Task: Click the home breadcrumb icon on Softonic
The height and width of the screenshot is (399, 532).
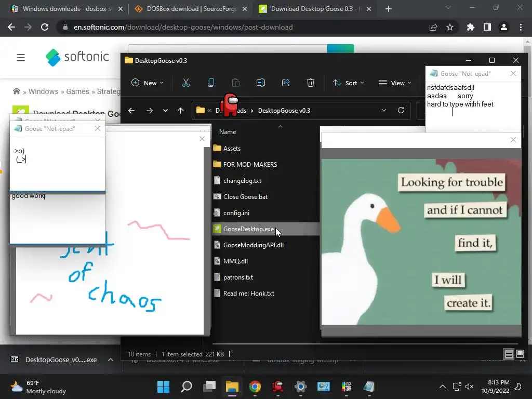Action: tap(16, 91)
